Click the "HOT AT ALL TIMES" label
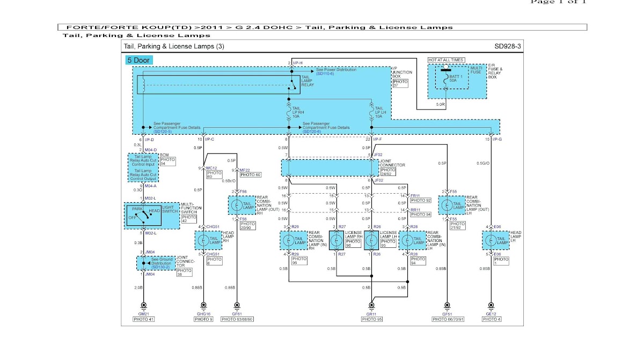The height and width of the screenshot is (338, 644). tap(446, 60)
